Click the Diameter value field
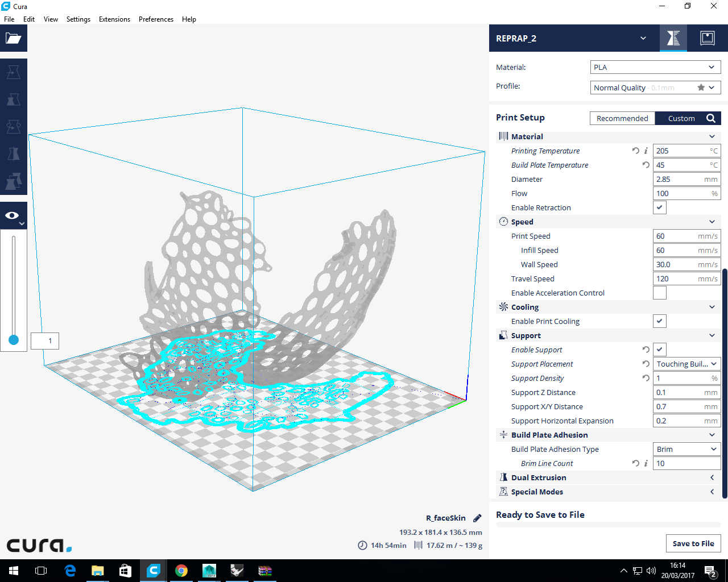728x582 pixels. [687, 179]
